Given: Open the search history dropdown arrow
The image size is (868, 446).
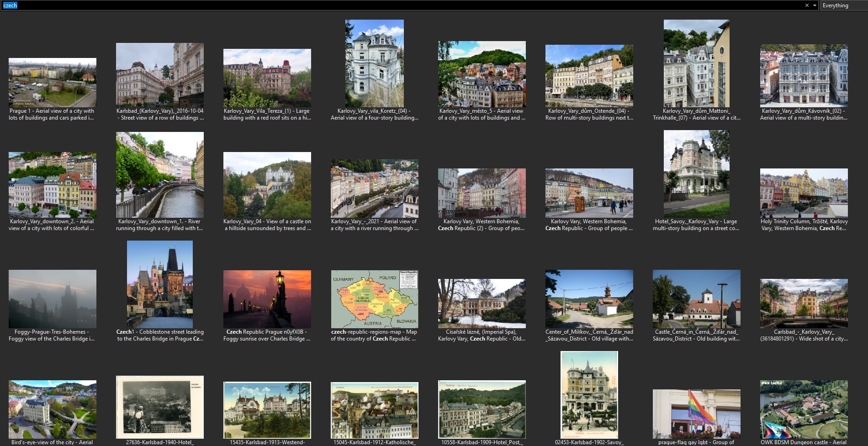Looking at the screenshot, I should (815, 5).
